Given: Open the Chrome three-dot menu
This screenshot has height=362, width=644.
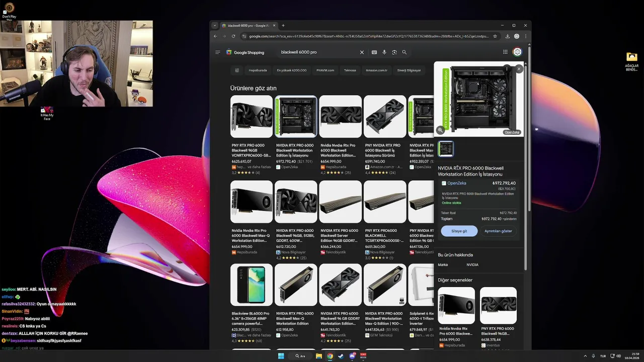Looking at the screenshot, I should 526,36.
